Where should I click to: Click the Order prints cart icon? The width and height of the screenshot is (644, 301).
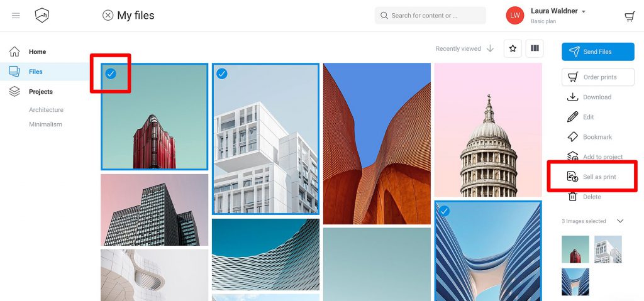pyautogui.click(x=573, y=77)
